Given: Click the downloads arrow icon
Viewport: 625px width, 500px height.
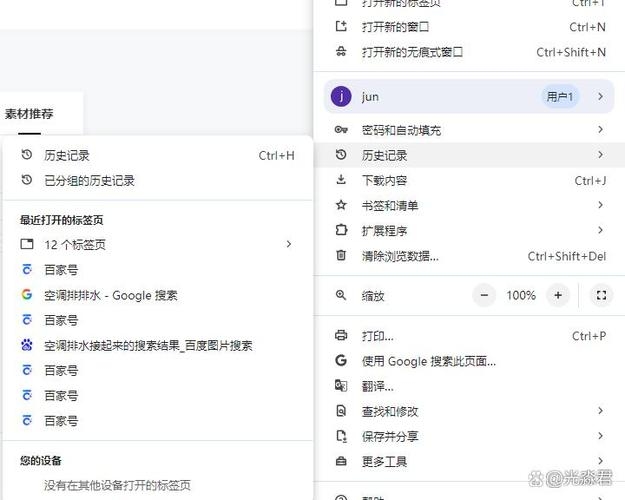Looking at the screenshot, I should pos(341,180).
